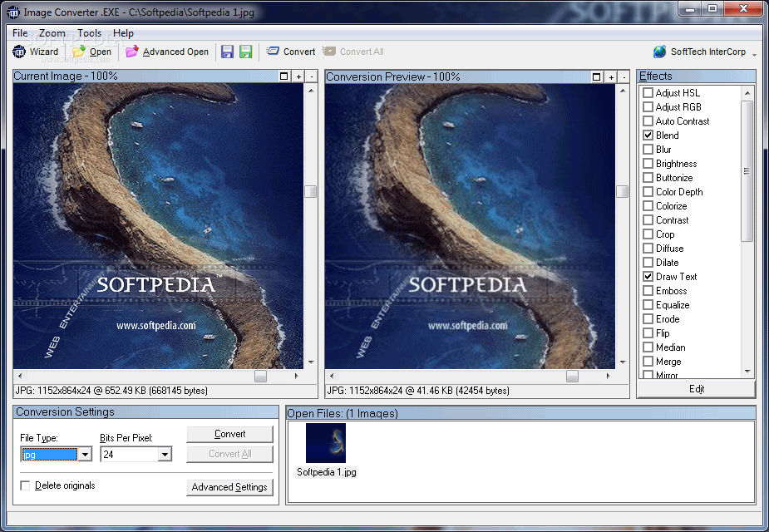Click the blue floppy disk save icon
The height and width of the screenshot is (532, 769).
click(227, 52)
